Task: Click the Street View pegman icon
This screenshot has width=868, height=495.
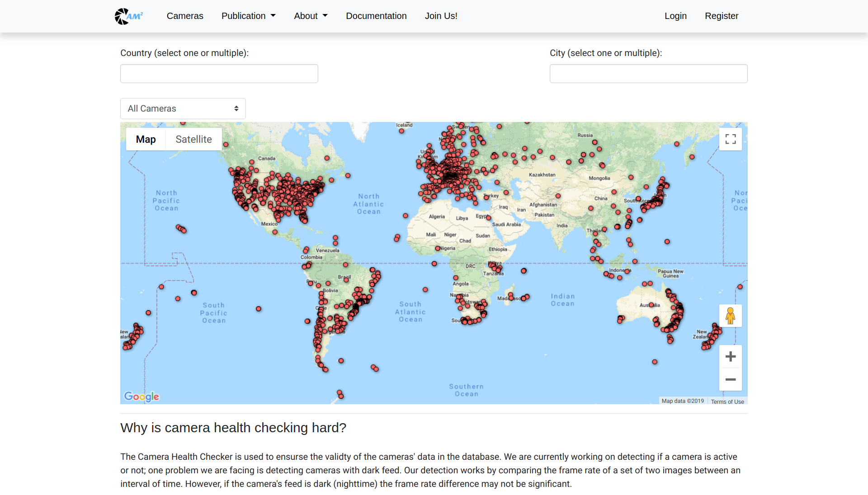Action: (731, 316)
